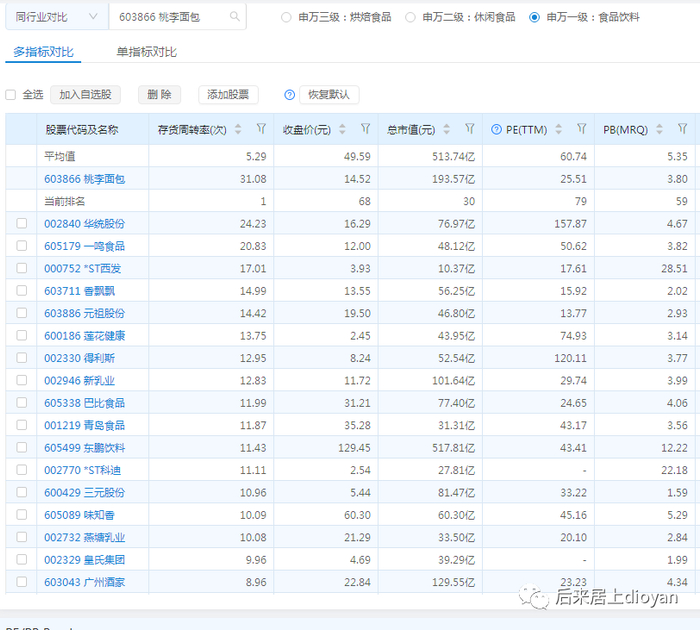
Task: Open the 001219 青岛食品 stock link
Action: coord(84,425)
